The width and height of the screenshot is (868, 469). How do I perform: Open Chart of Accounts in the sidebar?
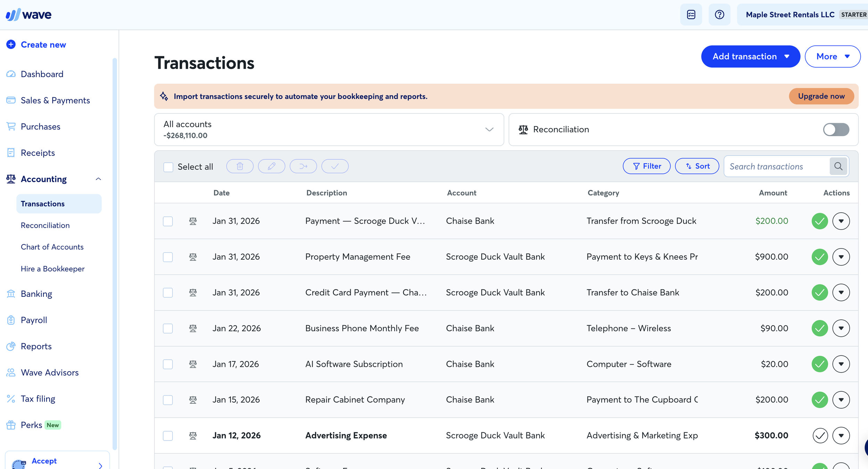(x=52, y=247)
